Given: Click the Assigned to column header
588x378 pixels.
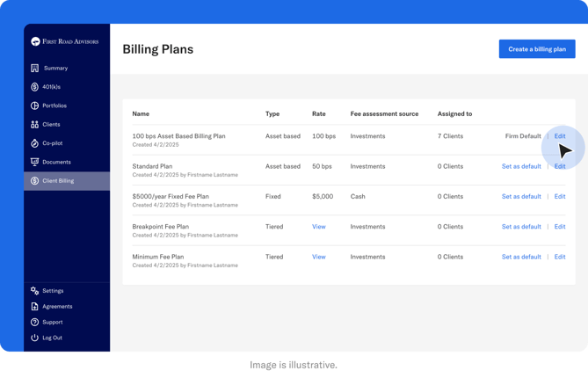Looking at the screenshot, I should pyautogui.click(x=454, y=113).
